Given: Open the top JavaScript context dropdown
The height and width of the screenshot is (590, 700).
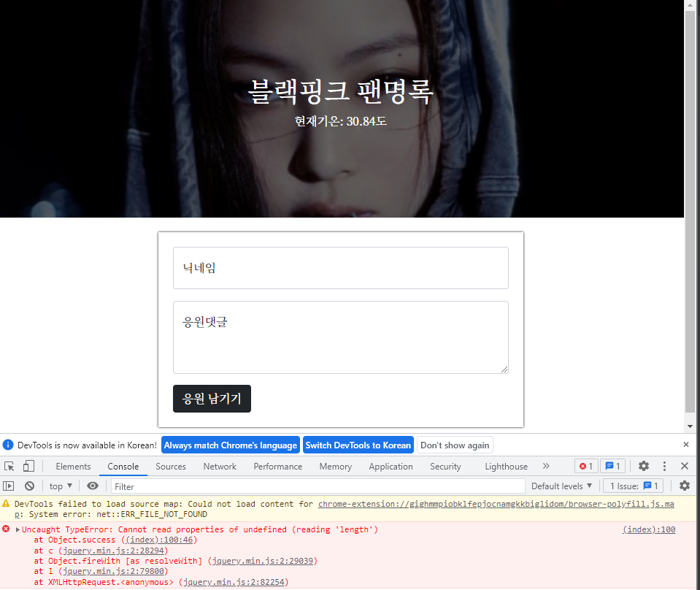Looking at the screenshot, I should [x=61, y=486].
